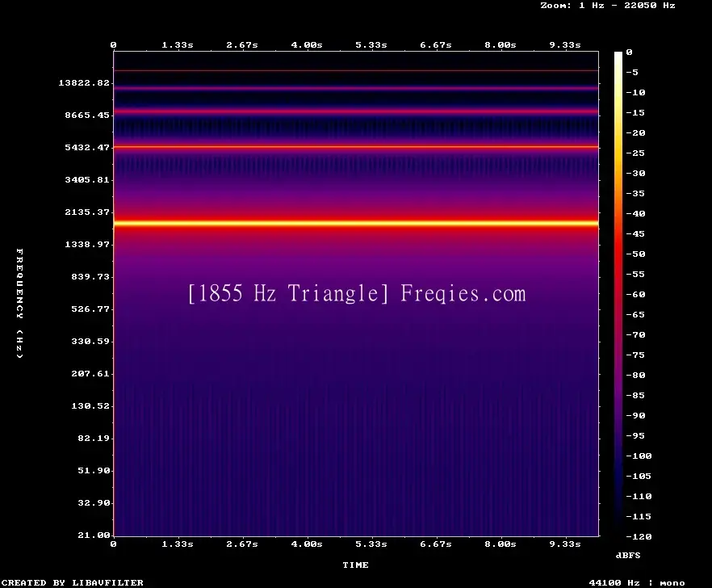This screenshot has height=588, width=712.
Task: Click the -90 dBFS scale label
Action: [x=635, y=416]
